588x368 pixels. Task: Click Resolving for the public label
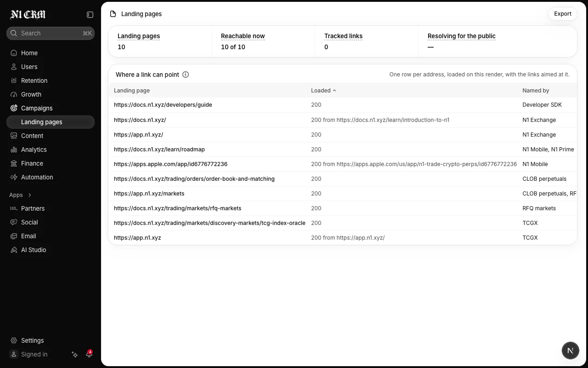462,36
